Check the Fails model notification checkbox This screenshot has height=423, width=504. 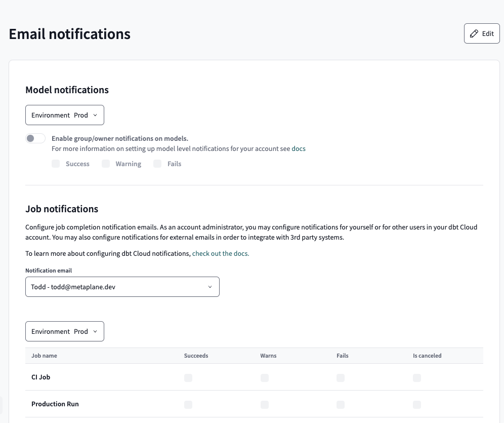157,164
